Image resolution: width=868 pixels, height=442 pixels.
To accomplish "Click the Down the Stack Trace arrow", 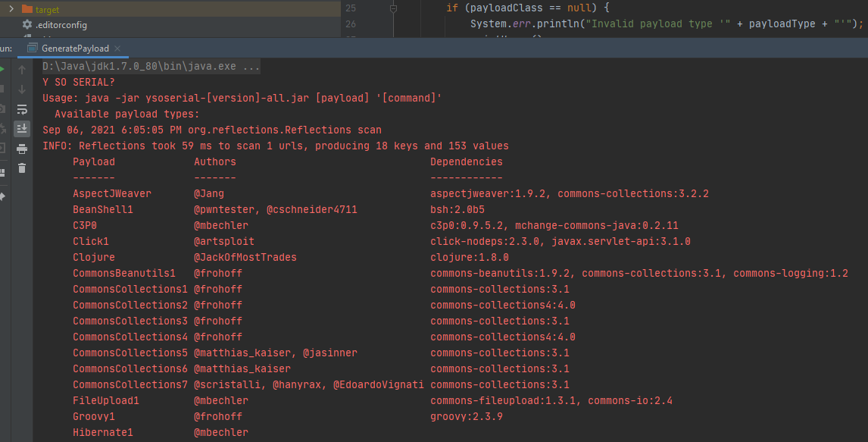I will click(x=22, y=89).
